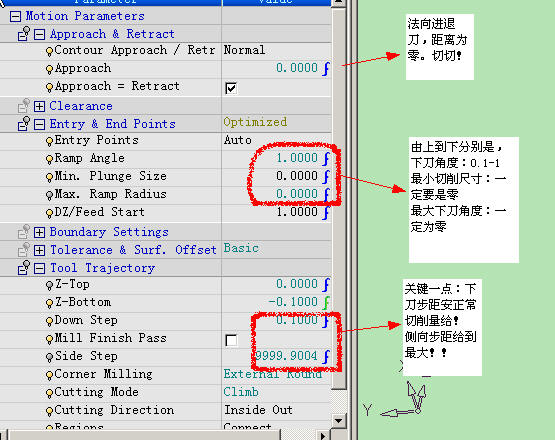Viewport: 555px width, 440px height.
Task: Enable the Mill Finish Pass checkbox
Action: [x=231, y=340]
